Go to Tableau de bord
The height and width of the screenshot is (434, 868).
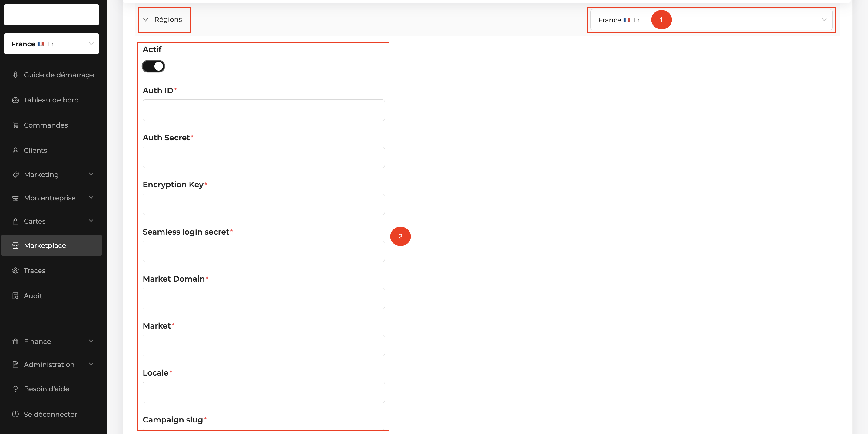(51, 100)
